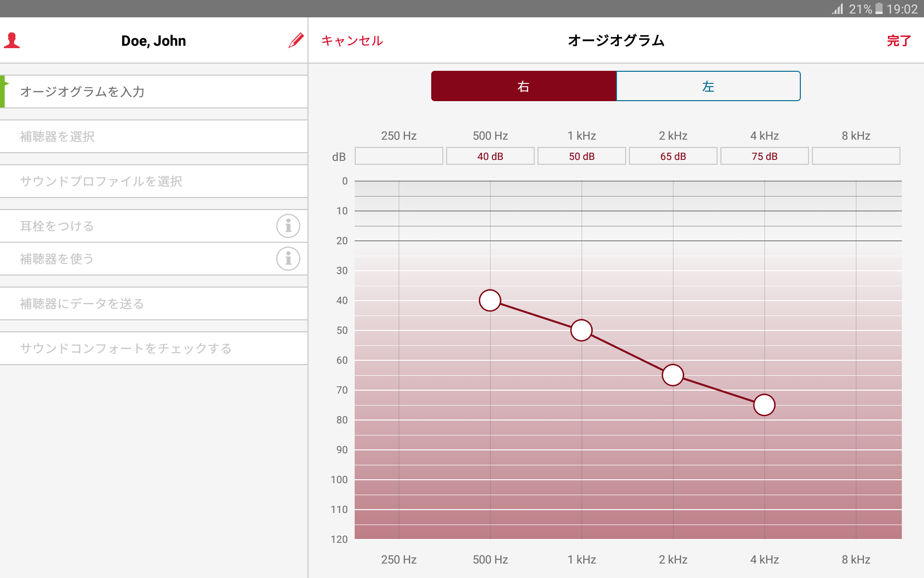The width and height of the screenshot is (924, 578).
Task: Open 補聴器を使う step
Action: 154,259
